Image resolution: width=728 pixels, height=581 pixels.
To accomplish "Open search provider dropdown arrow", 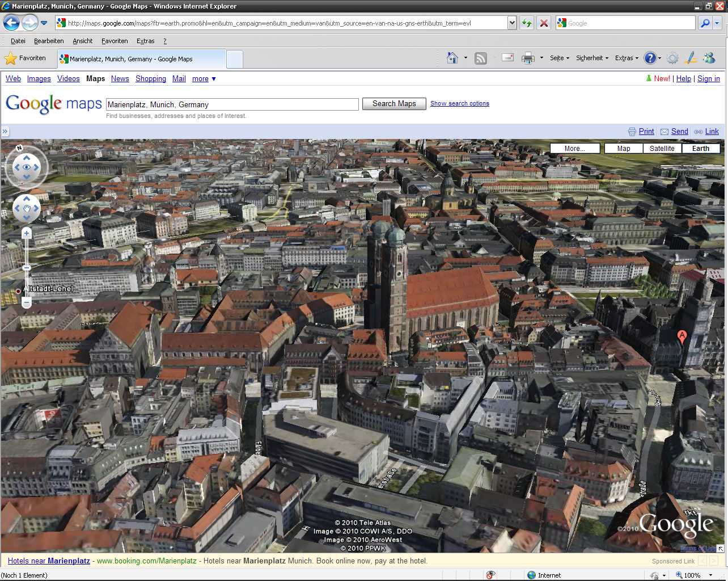I will pyautogui.click(x=717, y=23).
